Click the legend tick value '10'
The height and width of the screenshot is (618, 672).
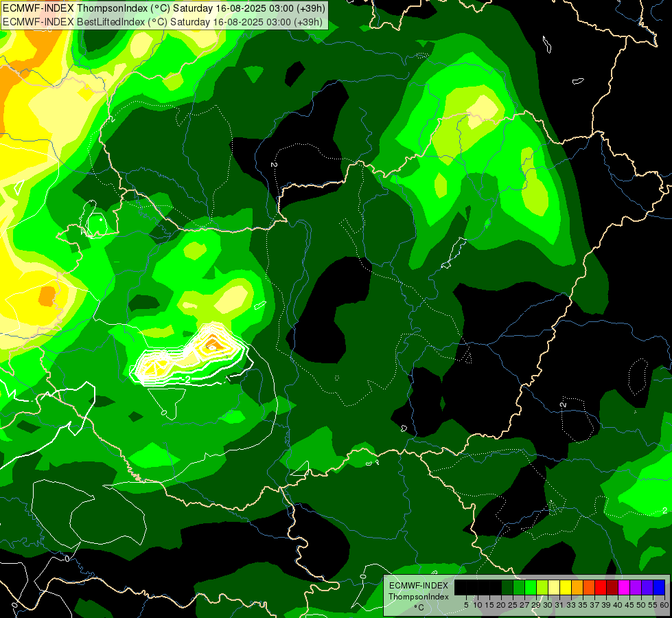[x=478, y=605]
